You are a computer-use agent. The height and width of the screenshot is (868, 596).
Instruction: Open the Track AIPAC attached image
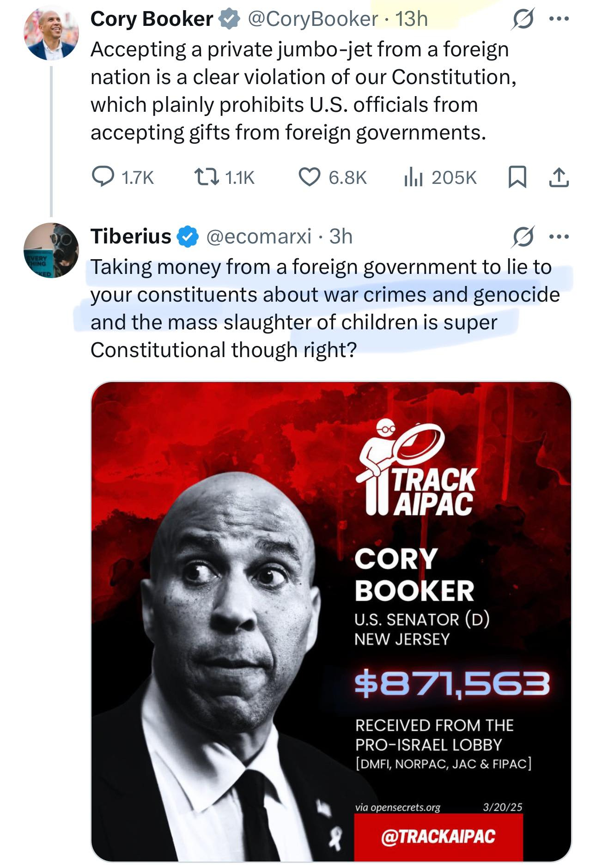click(x=331, y=621)
